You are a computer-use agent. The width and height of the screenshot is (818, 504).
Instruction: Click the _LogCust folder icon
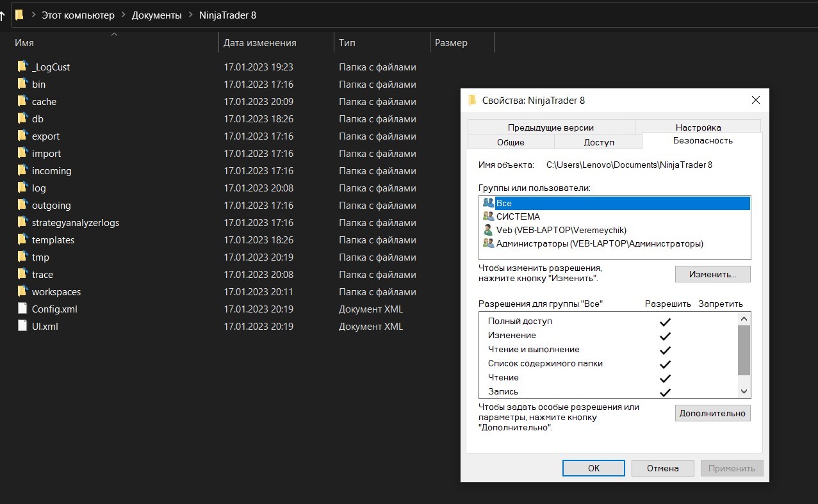23,67
